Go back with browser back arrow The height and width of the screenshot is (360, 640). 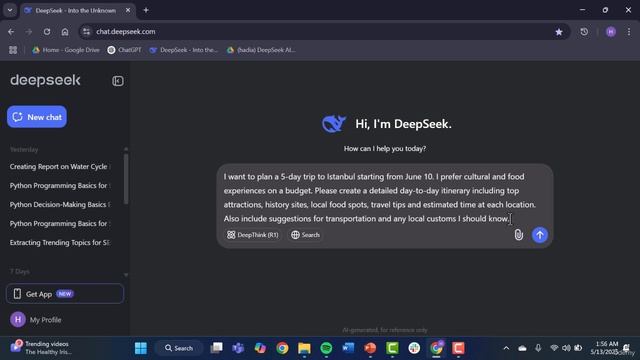pyautogui.click(x=11, y=31)
